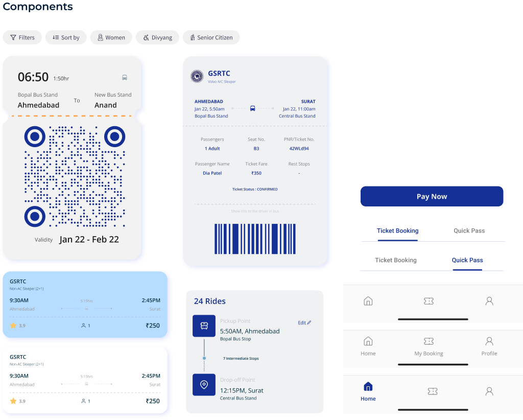Click ticket icon in bottom nav bar with blue Home
523x420 pixels.
point(433,391)
